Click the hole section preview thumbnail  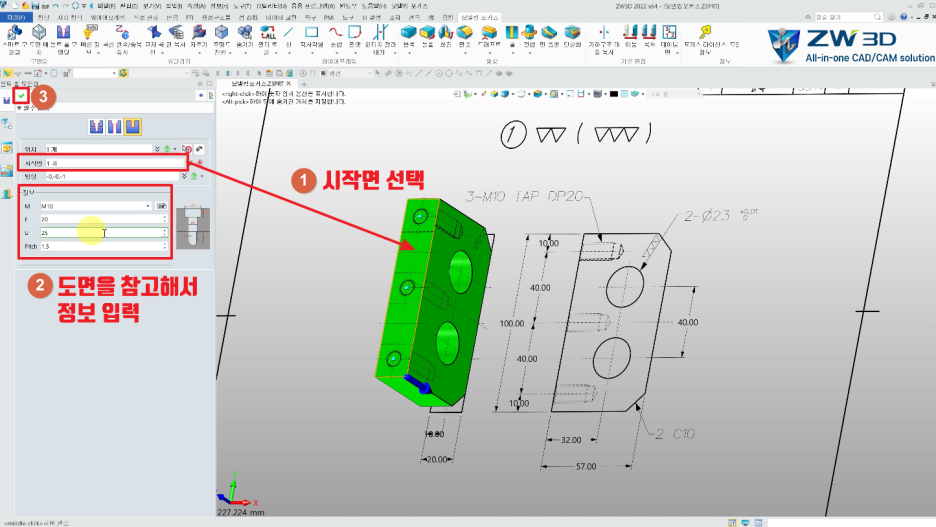point(193,227)
